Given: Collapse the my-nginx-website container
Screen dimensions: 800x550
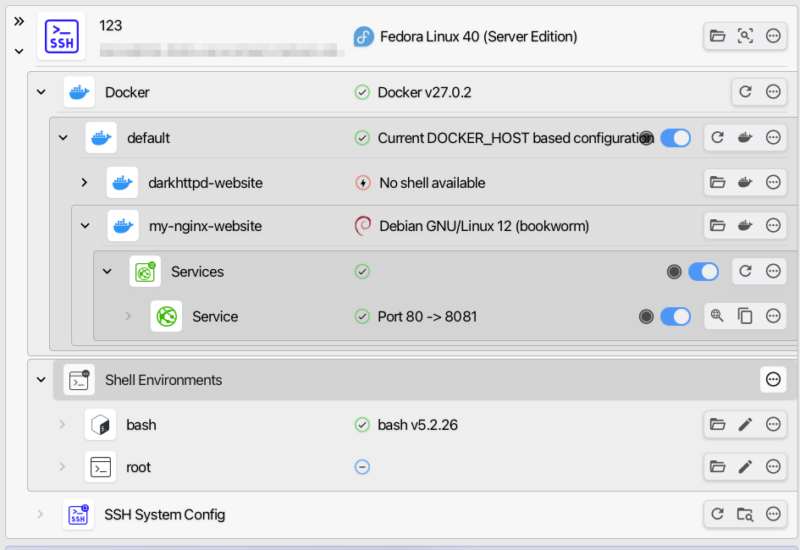Looking at the screenshot, I should point(85,226).
